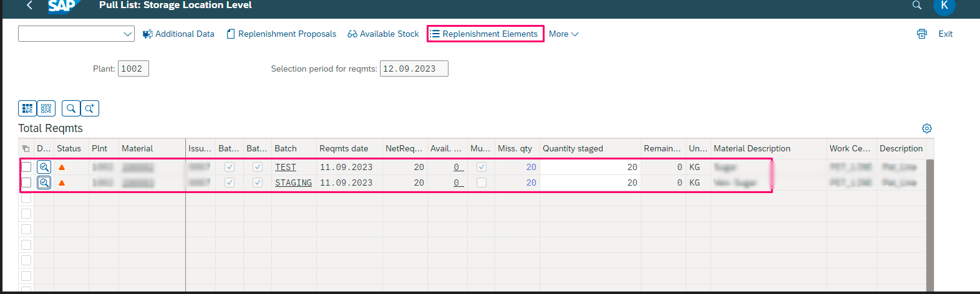The image size is (980, 294).
Task: Click the user avatar K
Action: 944,6
